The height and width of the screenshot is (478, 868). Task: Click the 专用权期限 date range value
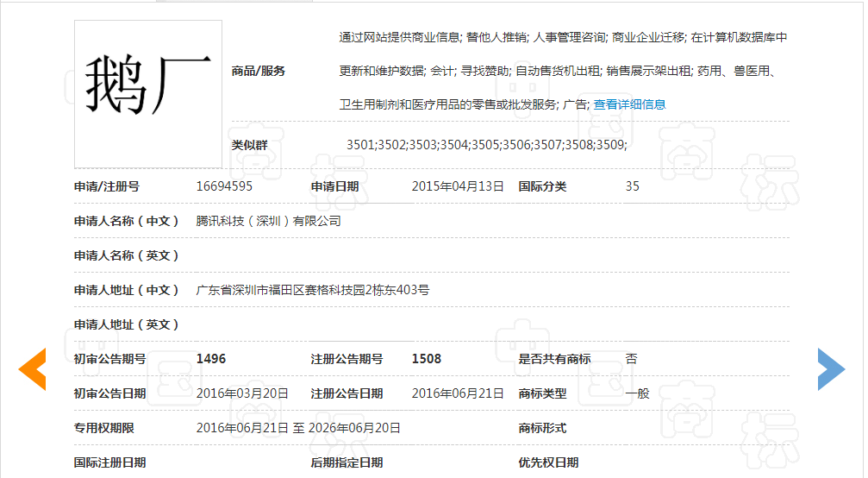pos(298,428)
